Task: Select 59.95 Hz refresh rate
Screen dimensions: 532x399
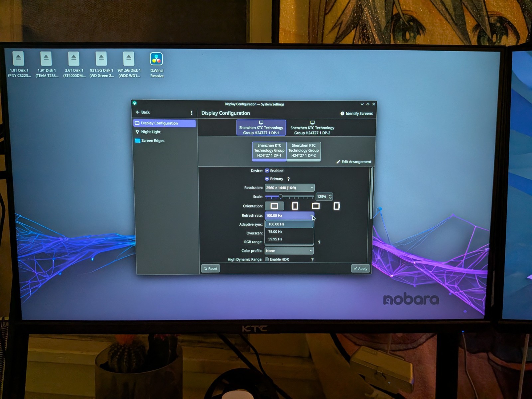Action: click(x=289, y=239)
